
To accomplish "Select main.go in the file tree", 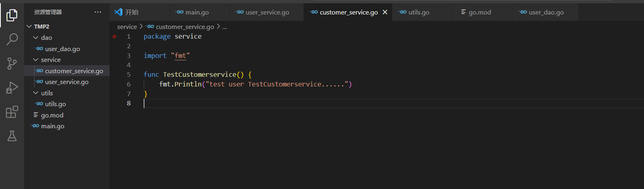I will click(53, 126).
